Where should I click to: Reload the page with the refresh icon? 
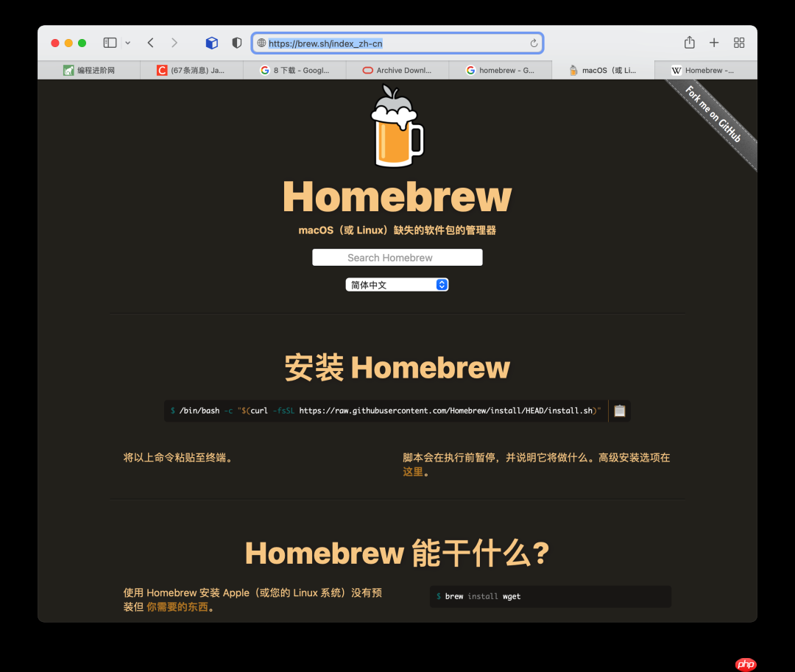tap(534, 43)
